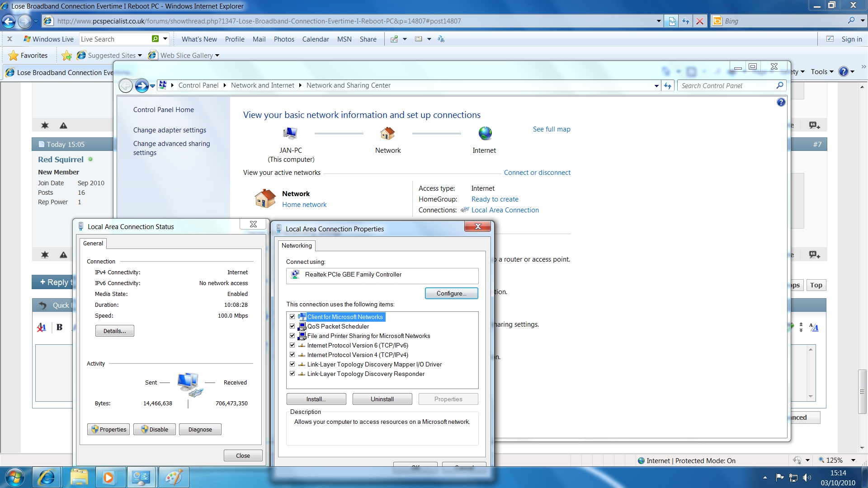Screen dimensions: 868x488
Task: Toggle Link-Layer Topology Discovery Responder checkbox
Action: 292,374
